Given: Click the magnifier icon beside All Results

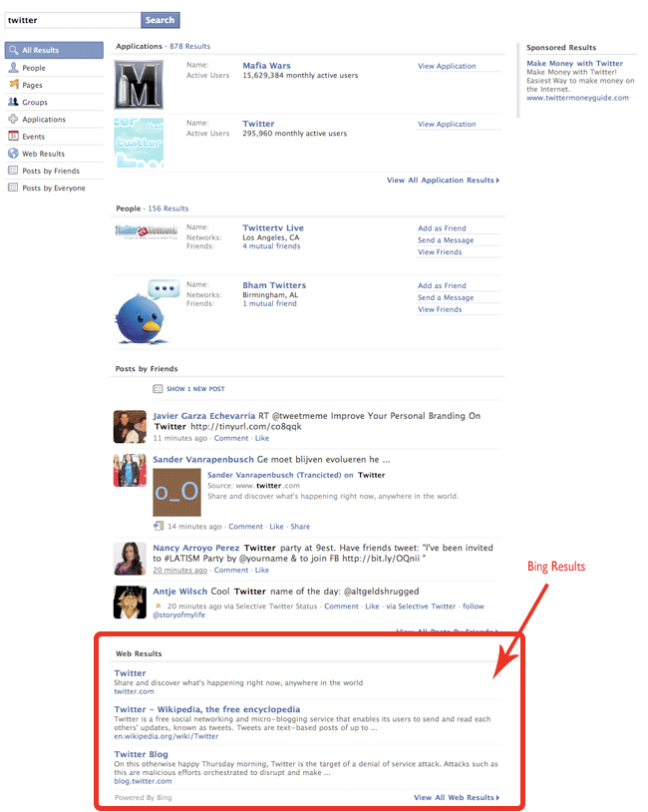Looking at the screenshot, I should tap(13, 50).
